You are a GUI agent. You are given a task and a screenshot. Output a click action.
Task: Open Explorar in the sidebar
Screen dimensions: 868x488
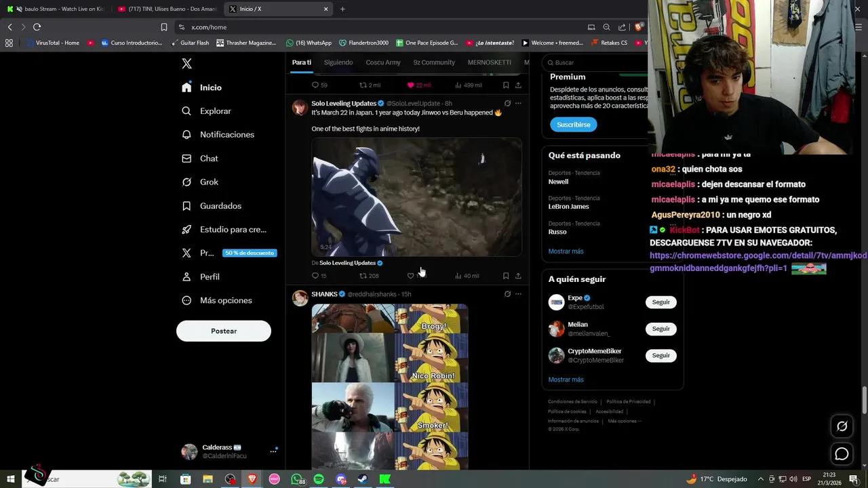pos(207,111)
